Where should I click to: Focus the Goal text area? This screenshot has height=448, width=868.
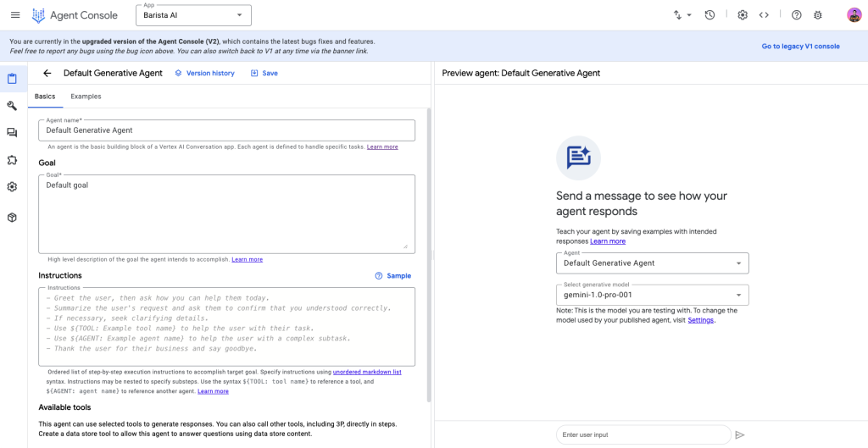[226, 214]
